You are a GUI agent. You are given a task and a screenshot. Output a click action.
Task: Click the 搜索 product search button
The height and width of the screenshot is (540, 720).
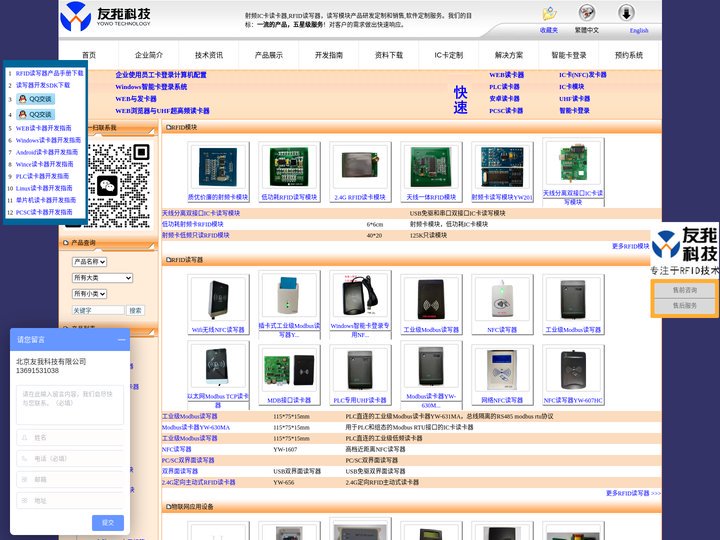(135, 310)
